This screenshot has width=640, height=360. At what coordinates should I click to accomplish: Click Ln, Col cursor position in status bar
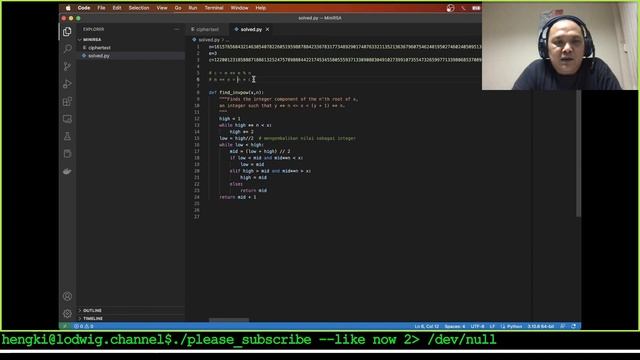[x=427, y=326]
